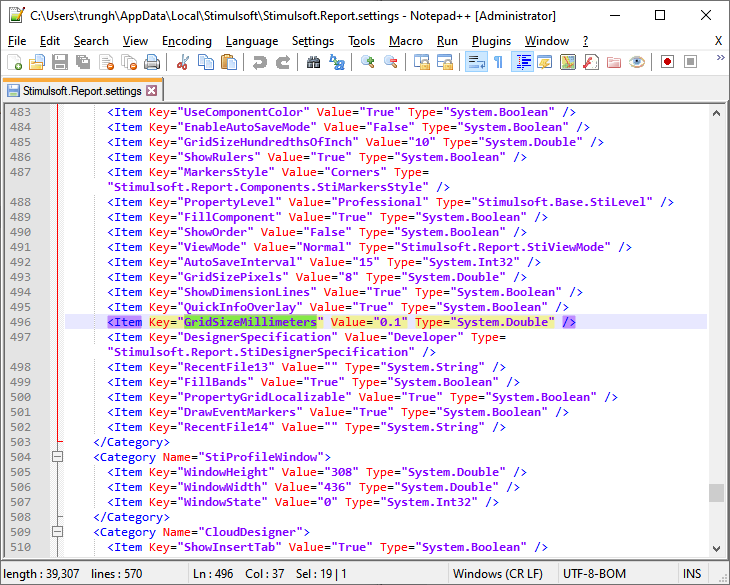Expand the toolbar overflow chevron

(720, 58)
